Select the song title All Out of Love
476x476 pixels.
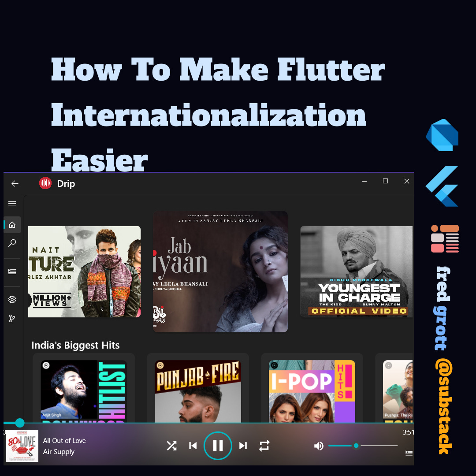(64, 440)
